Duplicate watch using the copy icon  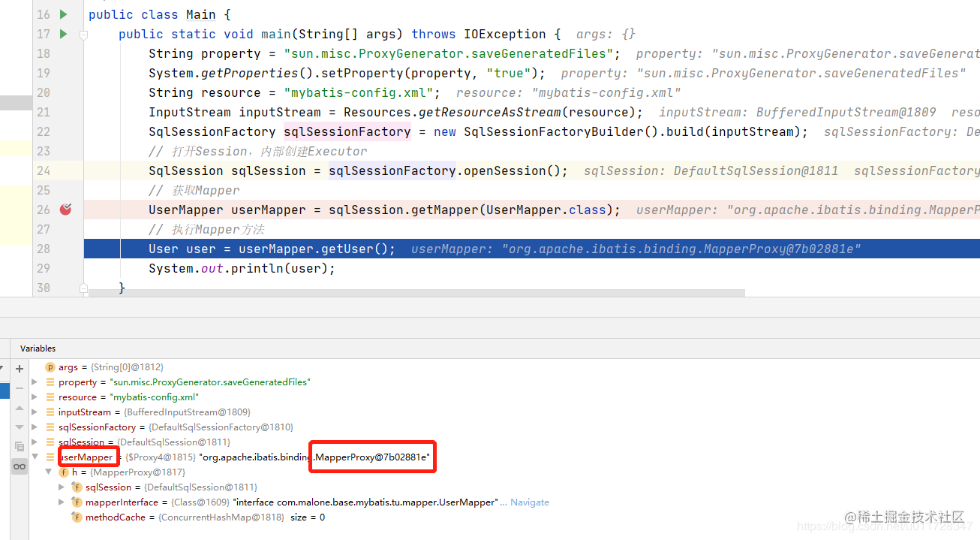click(x=20, y=447)
